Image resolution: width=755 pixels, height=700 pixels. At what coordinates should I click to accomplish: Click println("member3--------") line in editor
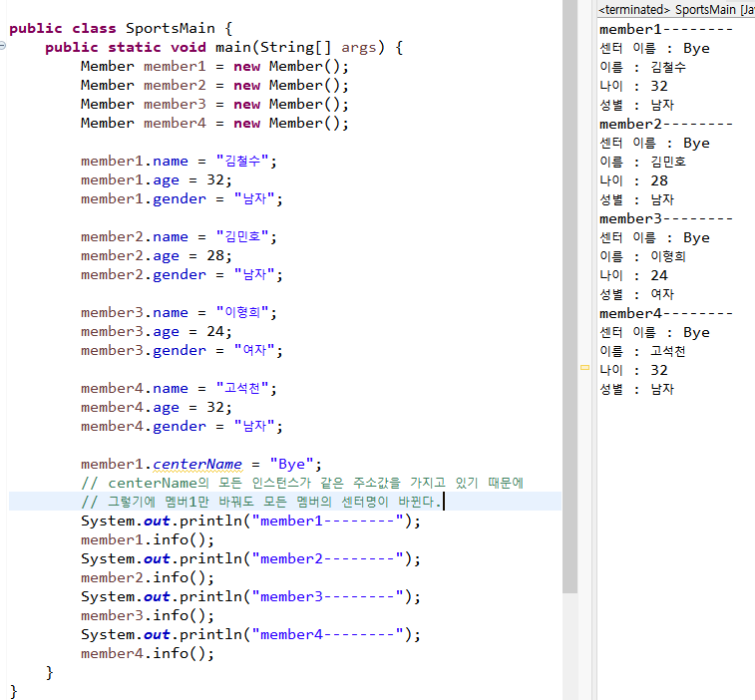tap(250, 596)
